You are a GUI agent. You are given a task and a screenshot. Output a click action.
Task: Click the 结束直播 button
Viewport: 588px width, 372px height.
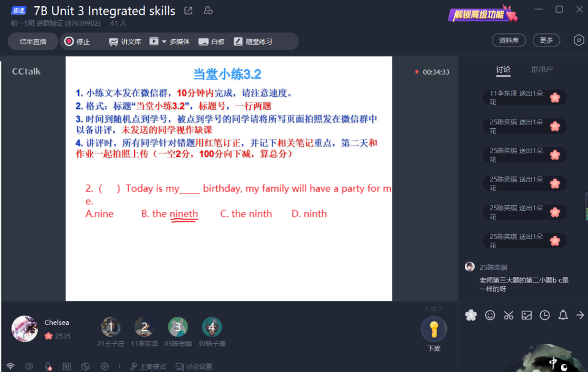(33, 41)
